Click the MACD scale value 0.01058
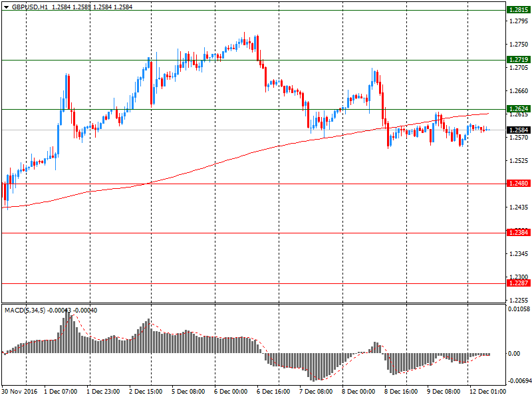 point(519,309)
